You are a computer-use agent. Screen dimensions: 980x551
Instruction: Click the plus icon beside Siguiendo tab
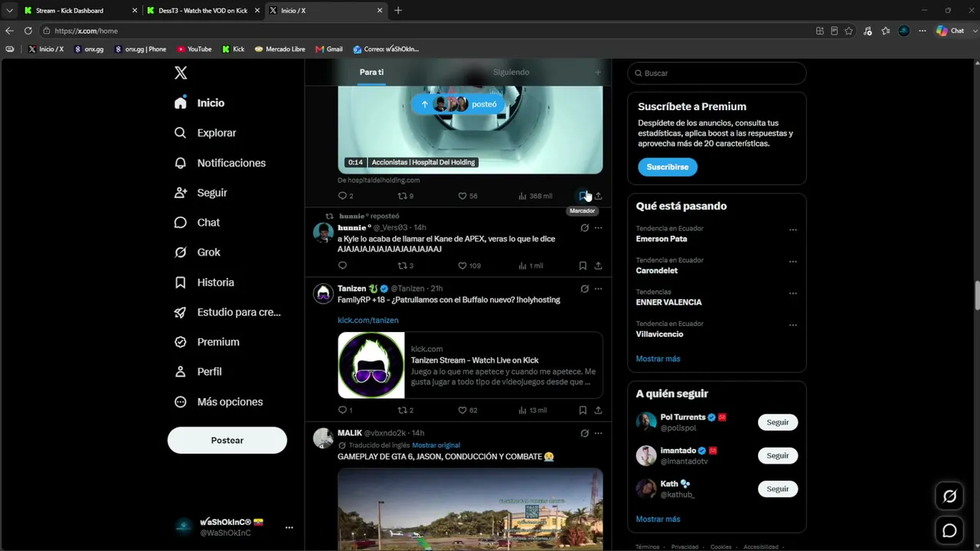point(598,72)
